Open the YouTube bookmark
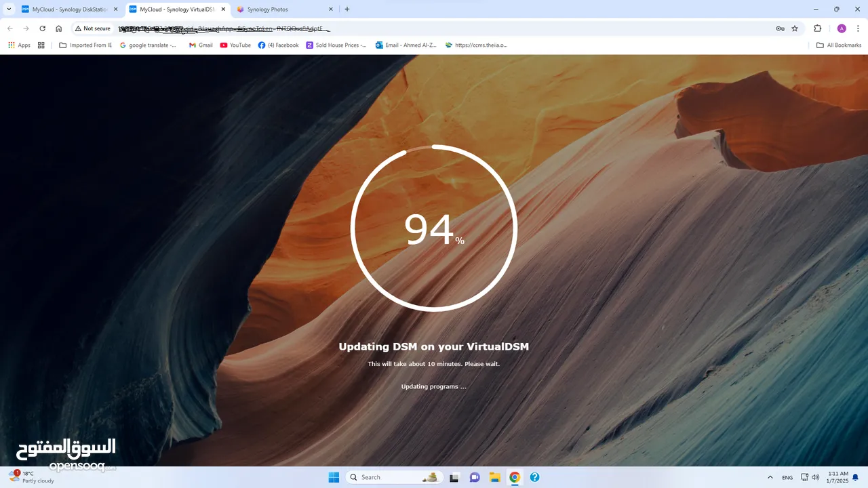 point(235,45)
